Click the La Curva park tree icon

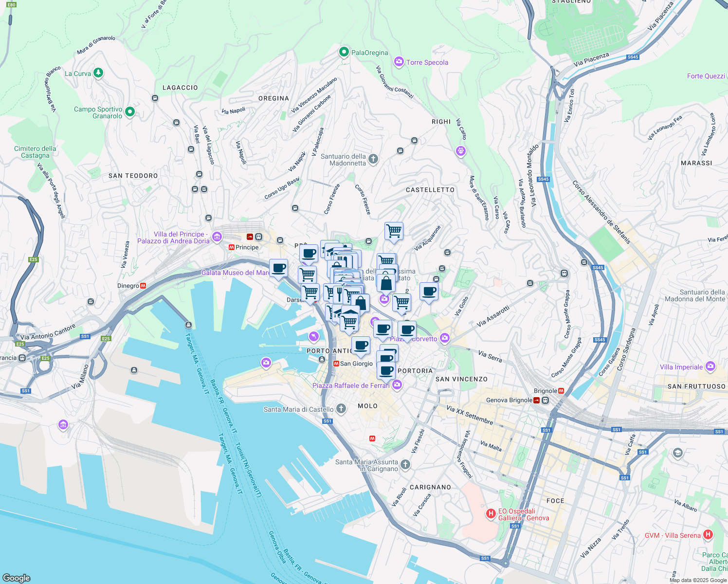click(98, 73)
